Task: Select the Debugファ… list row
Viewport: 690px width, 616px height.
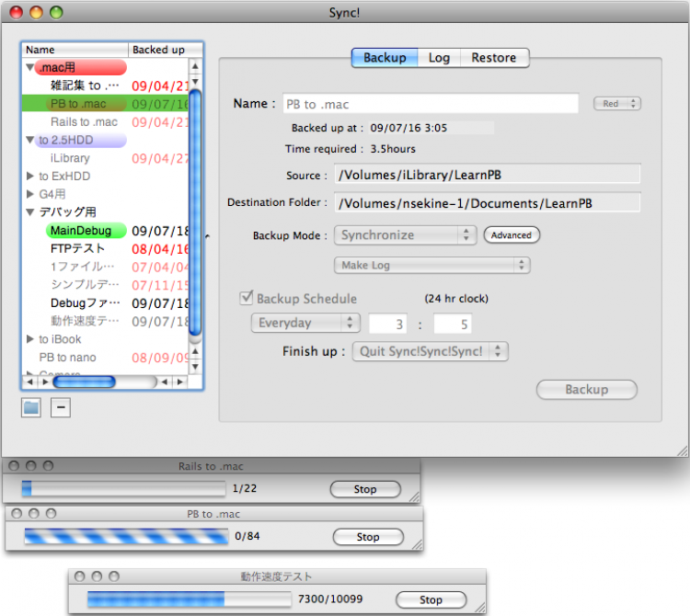Action: tap(105, 303)
